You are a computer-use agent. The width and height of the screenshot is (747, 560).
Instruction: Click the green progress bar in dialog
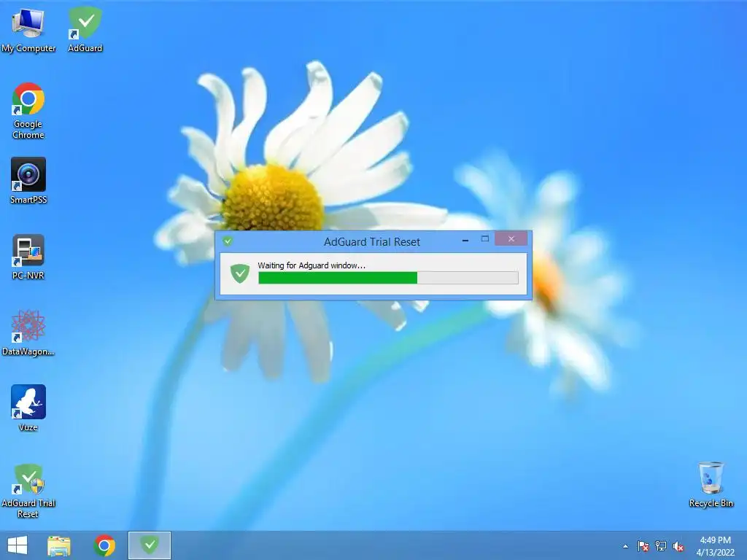click(x=388, y=278)
